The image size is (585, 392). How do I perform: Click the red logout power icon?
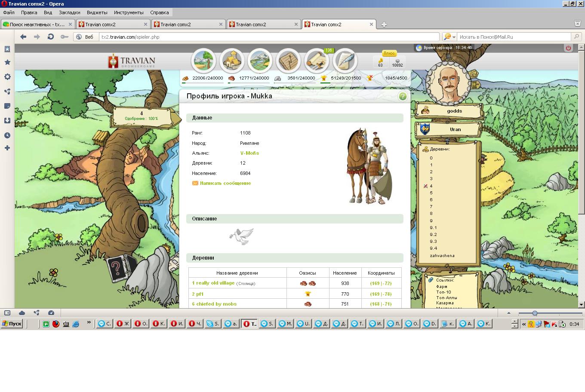568,48
